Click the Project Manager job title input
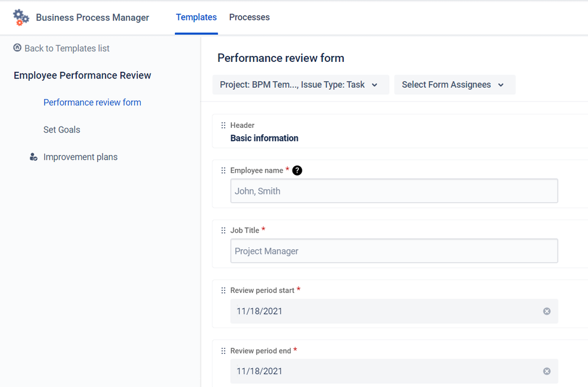The image size is (588, 387). [394, 251]
